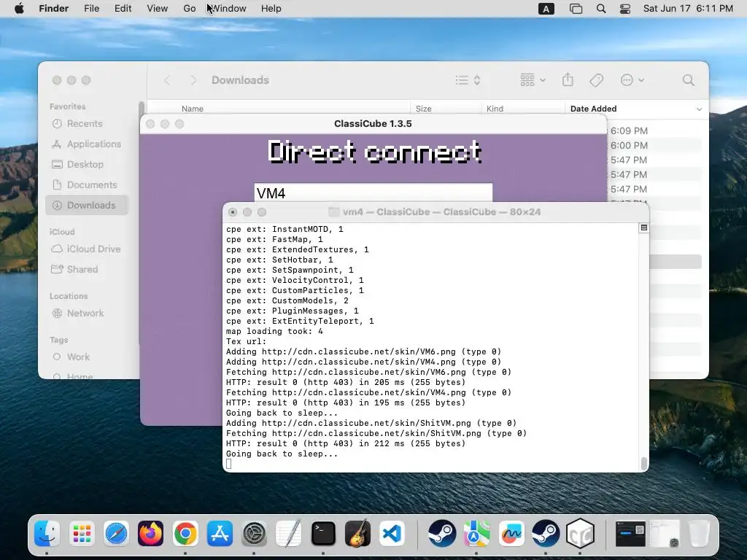Sort by the Date Added column

coord(594,109)
